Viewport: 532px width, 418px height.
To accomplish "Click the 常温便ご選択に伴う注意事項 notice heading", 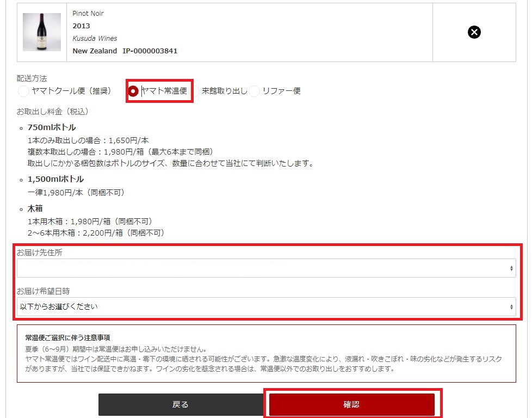I will tap(67, 337).
